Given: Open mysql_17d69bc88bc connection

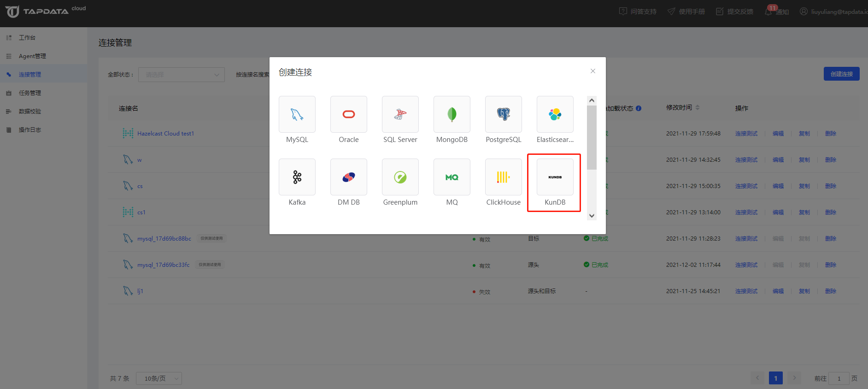Looking at the screenshot, I should click(x=164, y=239).
